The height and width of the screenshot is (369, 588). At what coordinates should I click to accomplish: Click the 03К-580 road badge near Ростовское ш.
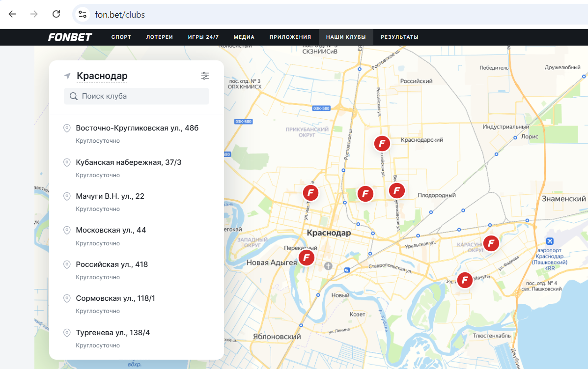click(x=321, y=108)
